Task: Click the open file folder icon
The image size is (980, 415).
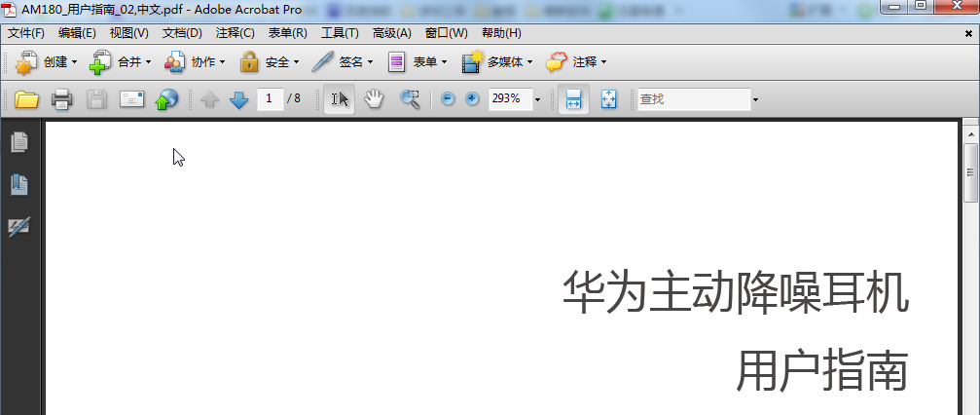Action: coord(27,99)
